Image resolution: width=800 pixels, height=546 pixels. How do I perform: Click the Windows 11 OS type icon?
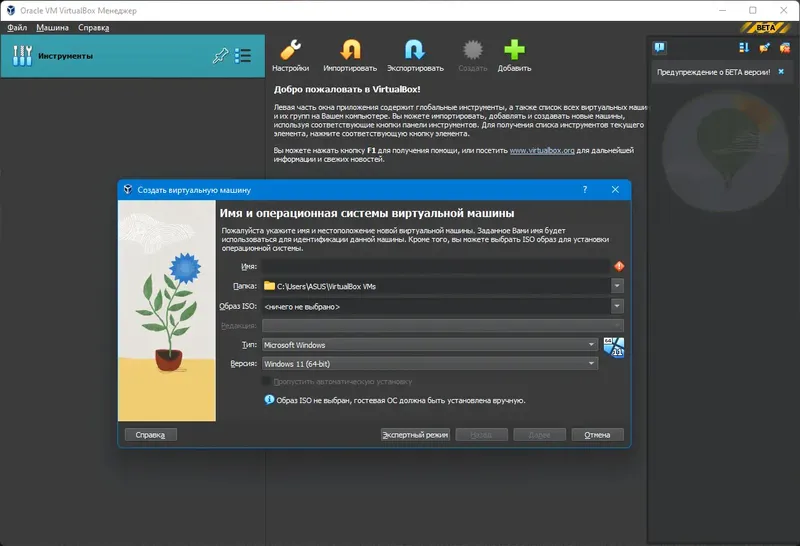tap(613, 348)
